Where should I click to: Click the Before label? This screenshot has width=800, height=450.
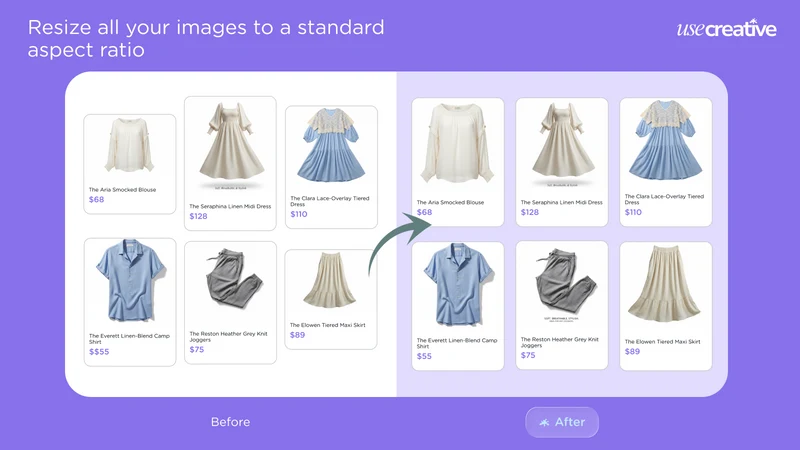[231, 422]
